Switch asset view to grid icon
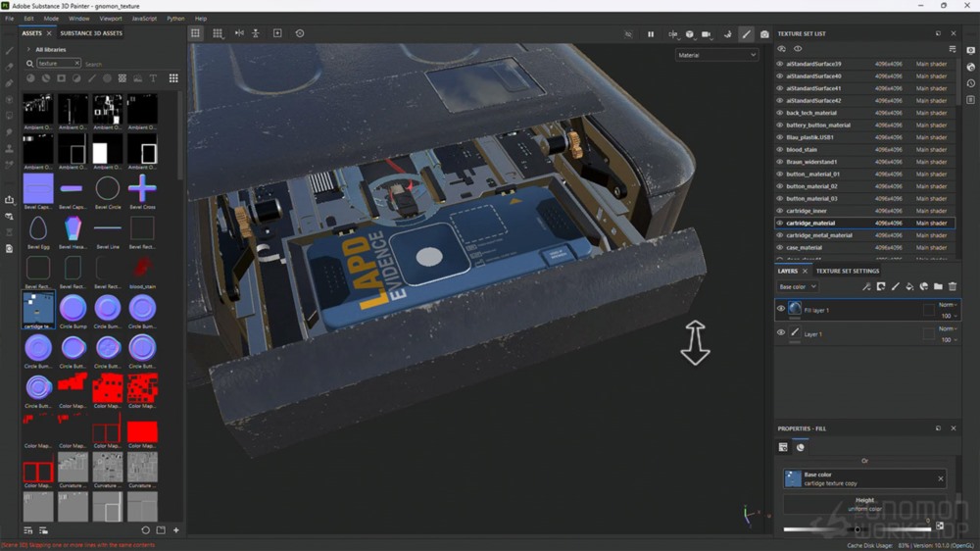This screenshot has height=551, width=980. [173, 78]
